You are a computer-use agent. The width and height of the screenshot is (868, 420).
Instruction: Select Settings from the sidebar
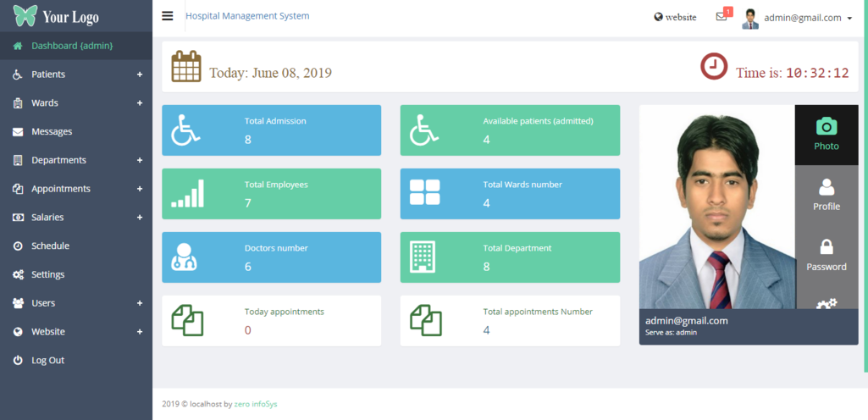pyautogui.click(x=47, y=274)
